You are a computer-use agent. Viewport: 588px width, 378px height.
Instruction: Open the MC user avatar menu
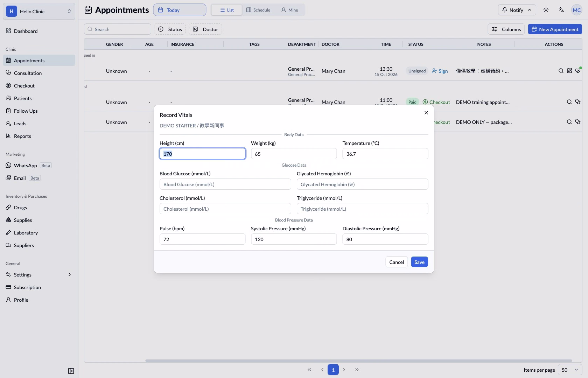pyautogui.click(x=576, y=10)
